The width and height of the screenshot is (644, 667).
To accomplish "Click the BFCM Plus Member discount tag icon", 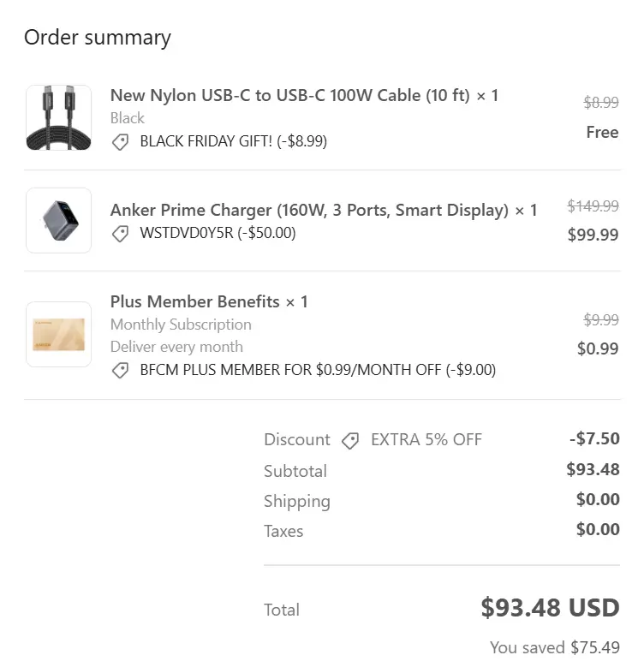I will [x=121, y=371].
